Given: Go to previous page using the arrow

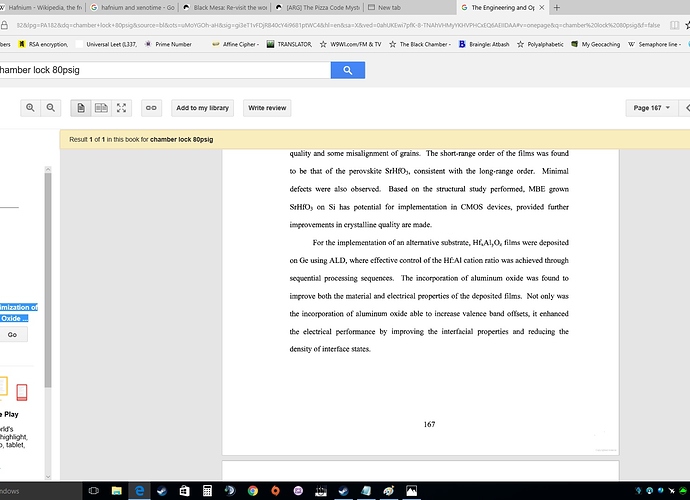Looking at the screenshot, I should (x=684, y=108).
